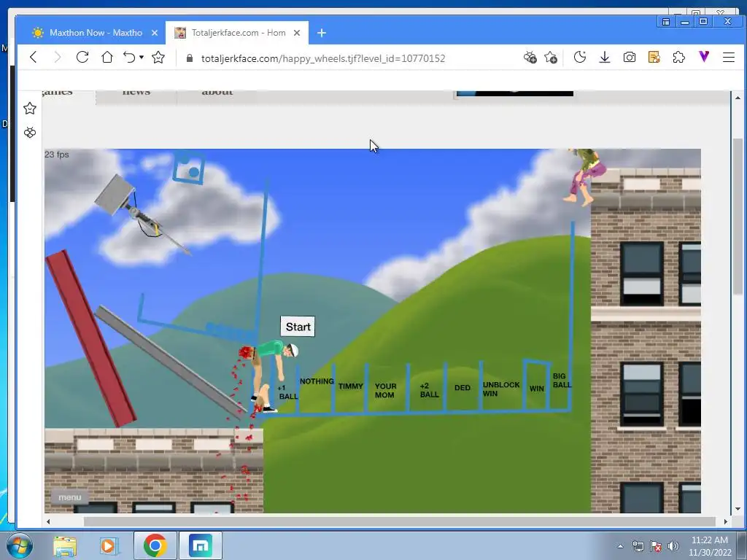
Task: Click the padlock site security icon
Action: (190, 58)
